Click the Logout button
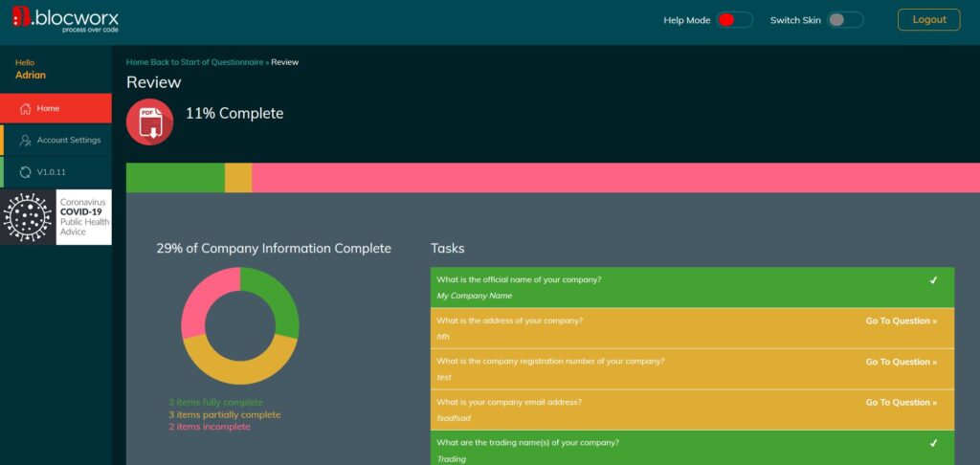 pyautogui.click(x=928, y=19)
